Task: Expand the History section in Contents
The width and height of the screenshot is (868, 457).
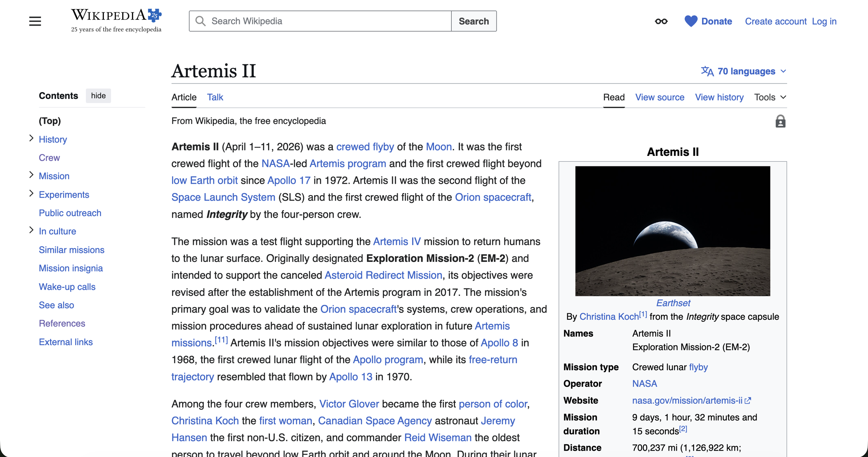Action: pyautogui.click(x=31, y=138)
